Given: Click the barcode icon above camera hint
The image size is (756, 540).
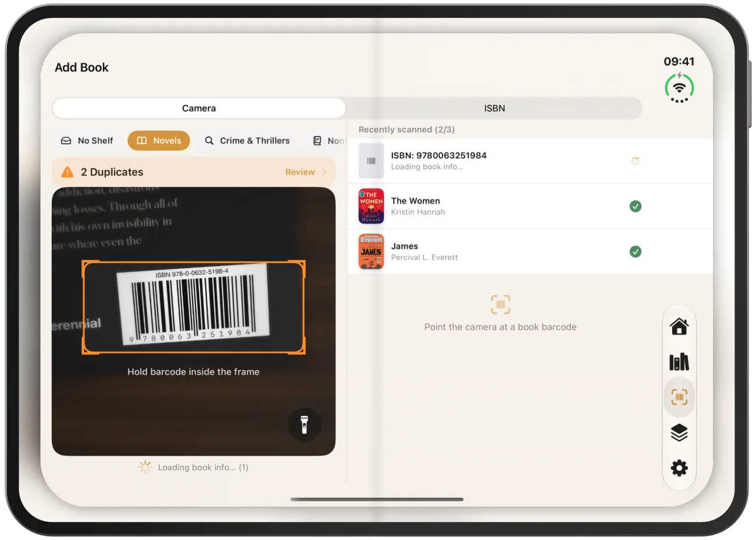Looking at the screenshot, I should (x=500, y=304).
